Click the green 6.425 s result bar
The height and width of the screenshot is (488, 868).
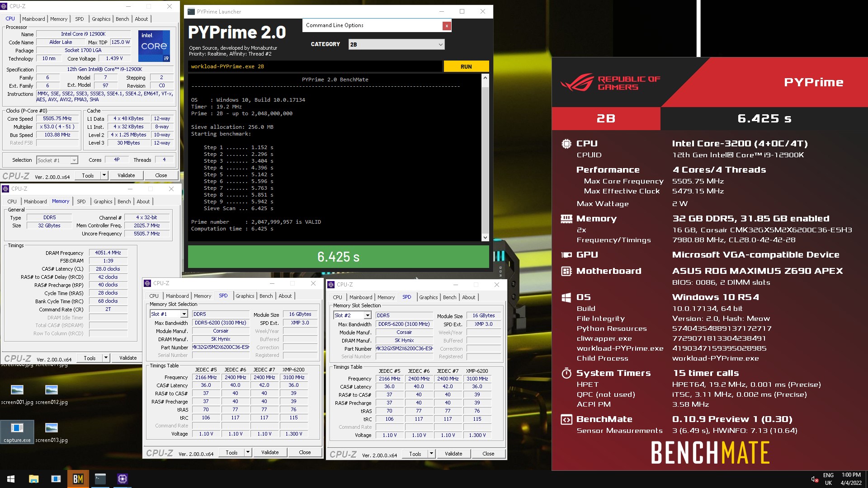point(338,257)
